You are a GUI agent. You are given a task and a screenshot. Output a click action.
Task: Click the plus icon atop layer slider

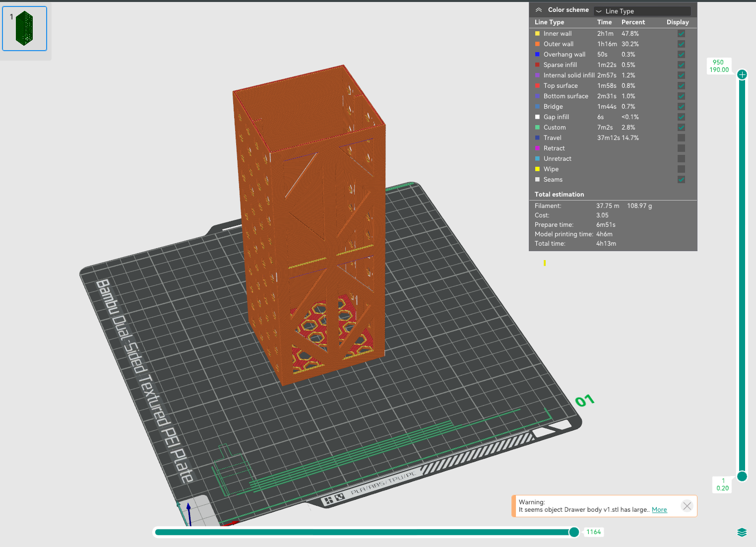742,74
